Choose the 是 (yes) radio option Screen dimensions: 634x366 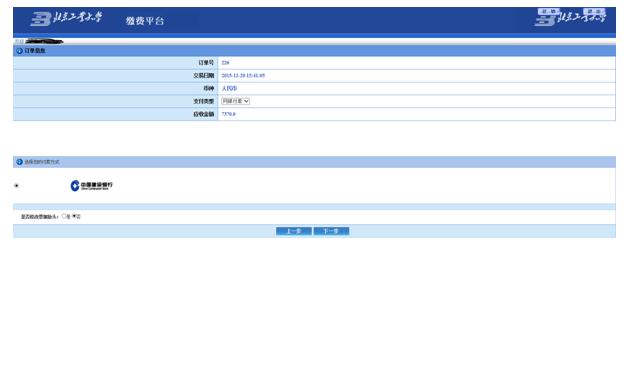tap(64, 216)
